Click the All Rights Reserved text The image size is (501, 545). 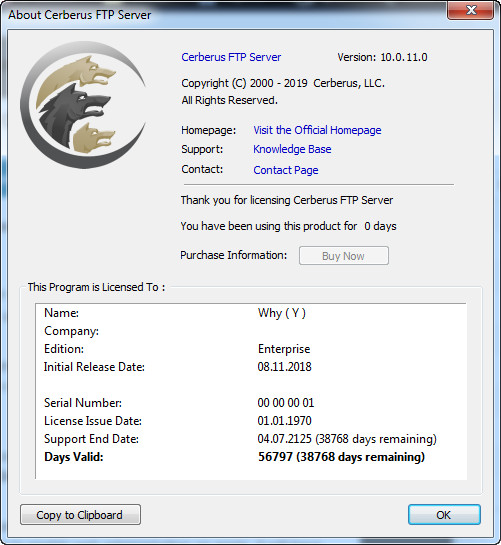pos(229,100)
